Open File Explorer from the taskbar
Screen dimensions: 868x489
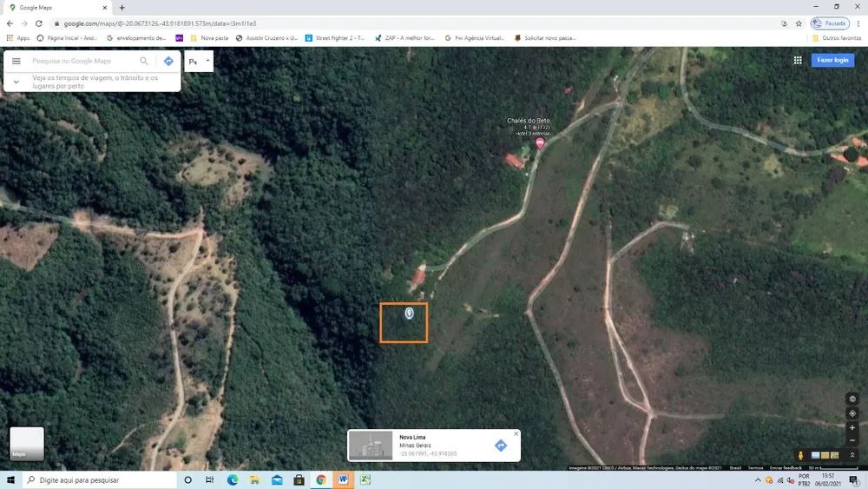pos(254,479)
